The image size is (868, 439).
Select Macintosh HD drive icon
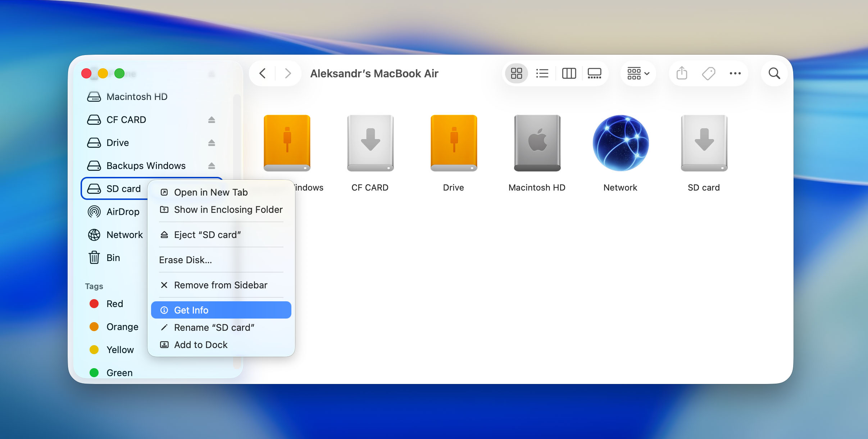tap(537, 143)
